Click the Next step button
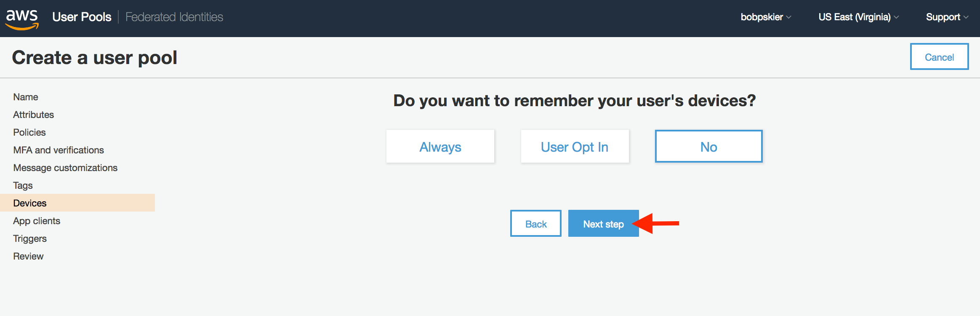980x316 pixels. (604, 224)
